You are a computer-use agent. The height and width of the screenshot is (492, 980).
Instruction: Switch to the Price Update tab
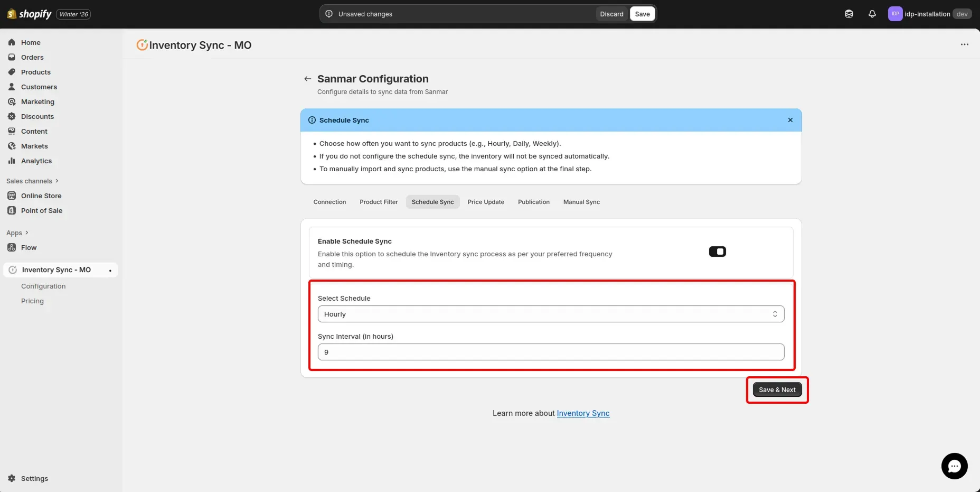click(x=486, y=202)
